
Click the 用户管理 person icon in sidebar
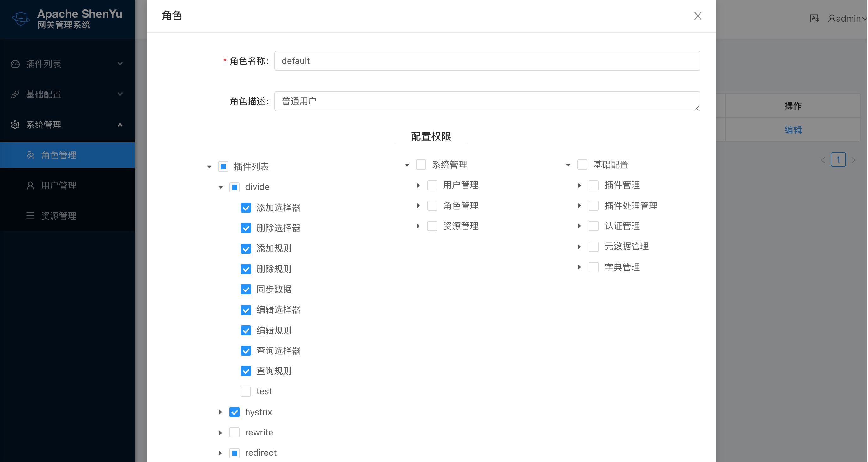[30, 185]
